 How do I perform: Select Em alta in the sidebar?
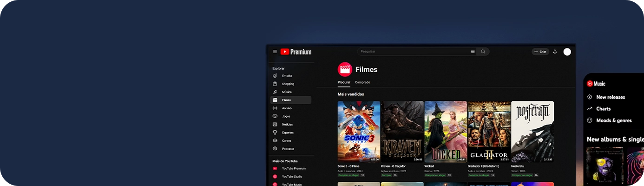tap(287, 76)
